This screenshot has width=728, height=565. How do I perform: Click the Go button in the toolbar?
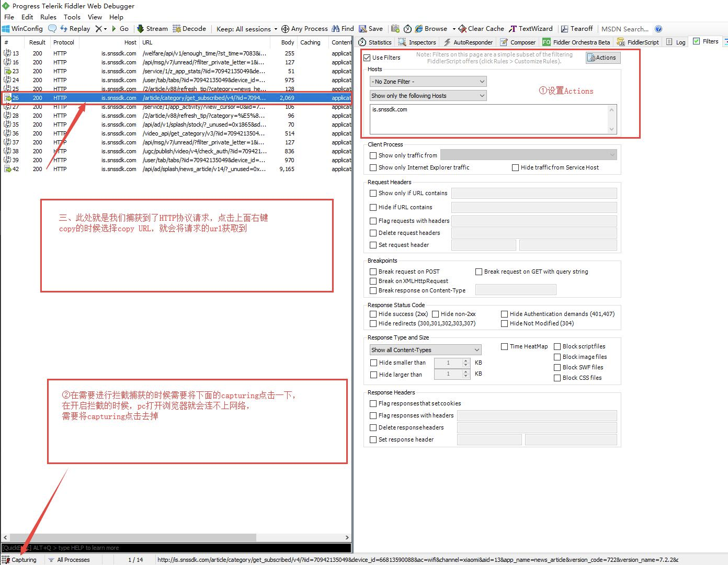pyautogui.click(x=120, y=28)
